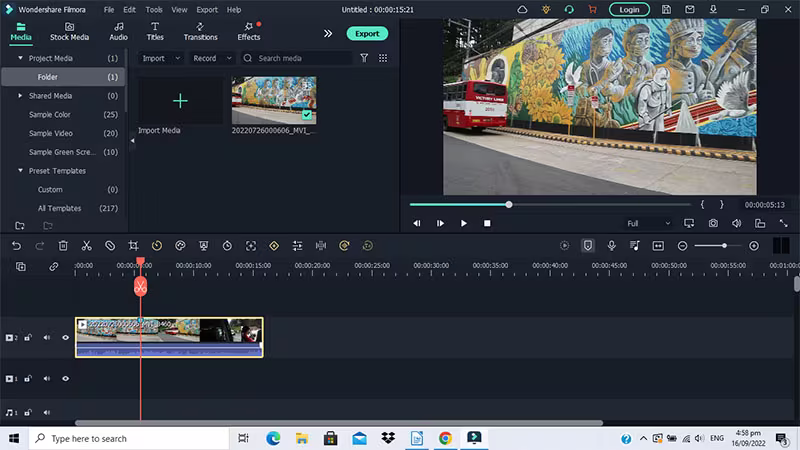This screenshot has height=450, width=800.
Task: Click the Login button
Action: tap(629, 9)
